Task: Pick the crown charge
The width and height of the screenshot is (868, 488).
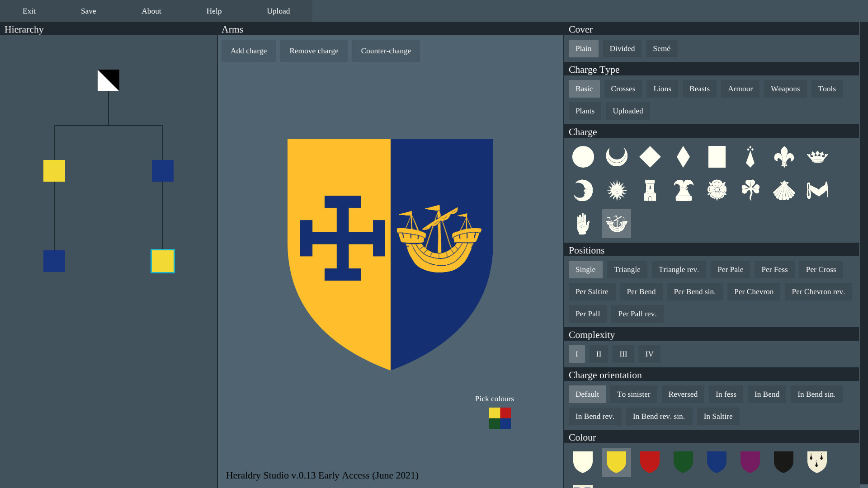Action: (x=817, y=157)
